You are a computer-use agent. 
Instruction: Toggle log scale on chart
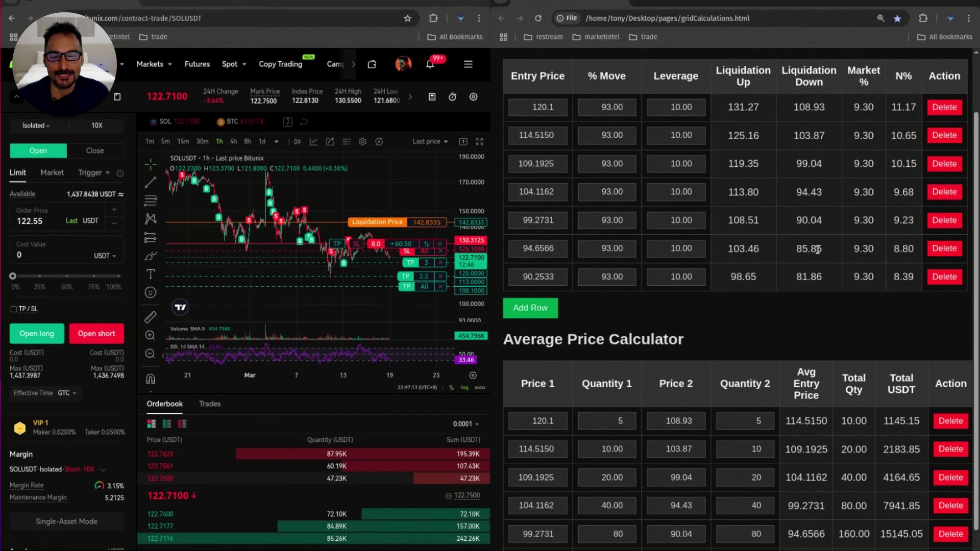click(x=464, y=388)
